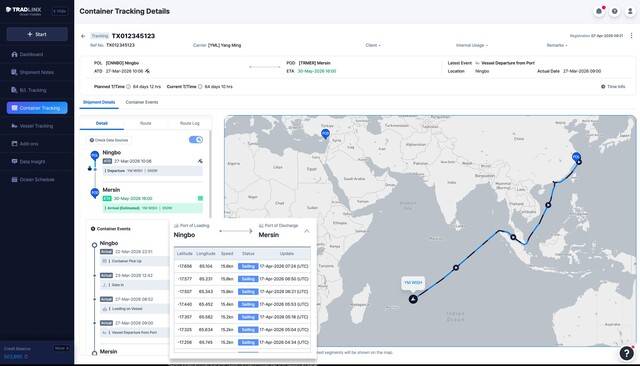Screen dimensions: 640x366
Task: Click the POD pin at Mersin on map
Action: (325, 134)
